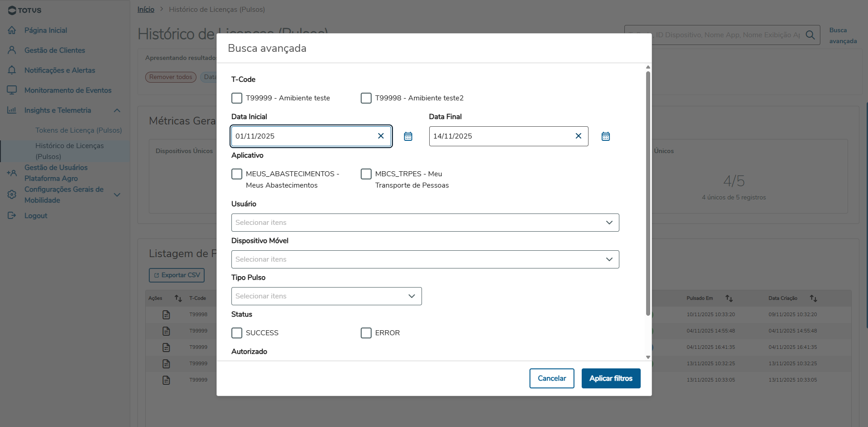
Task: Sort by Pulsado Em column arrows
Action: pyautogui.click(x=729, y=298)
